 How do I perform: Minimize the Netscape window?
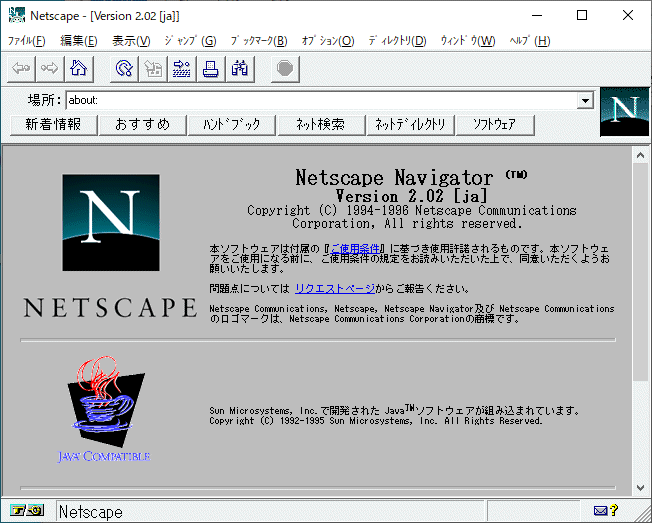coord(537,16)
